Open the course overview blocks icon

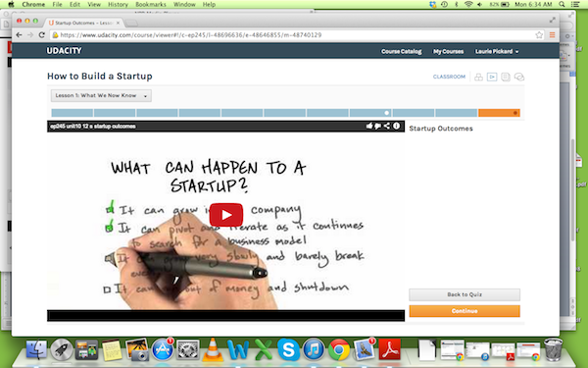(478, 77)
